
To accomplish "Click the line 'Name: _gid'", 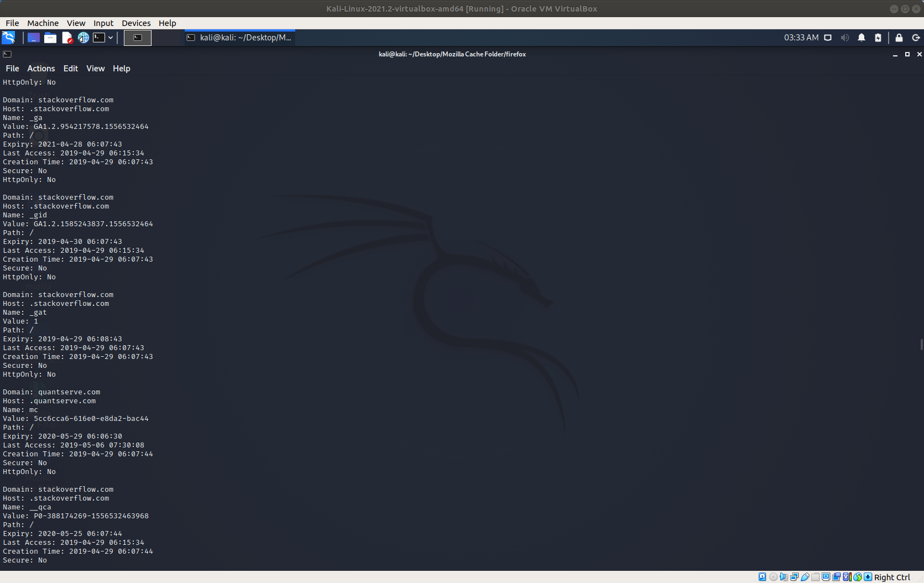I will tap(25, 215).
